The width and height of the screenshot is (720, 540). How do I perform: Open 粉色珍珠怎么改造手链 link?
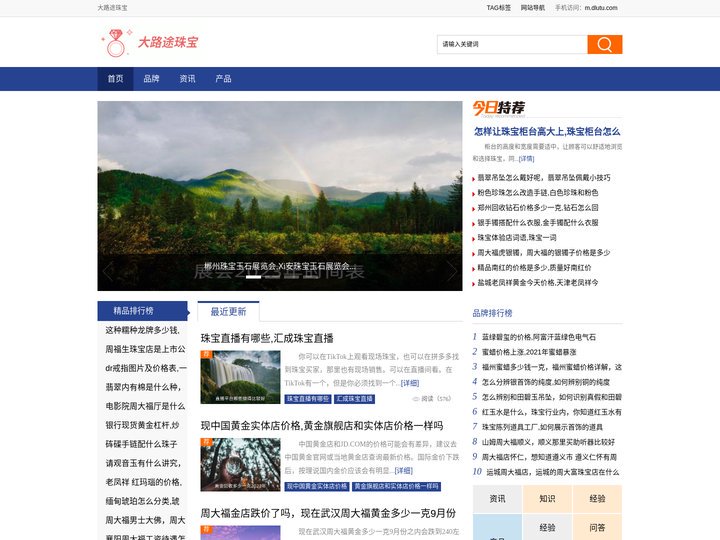[x=538, y=193]
